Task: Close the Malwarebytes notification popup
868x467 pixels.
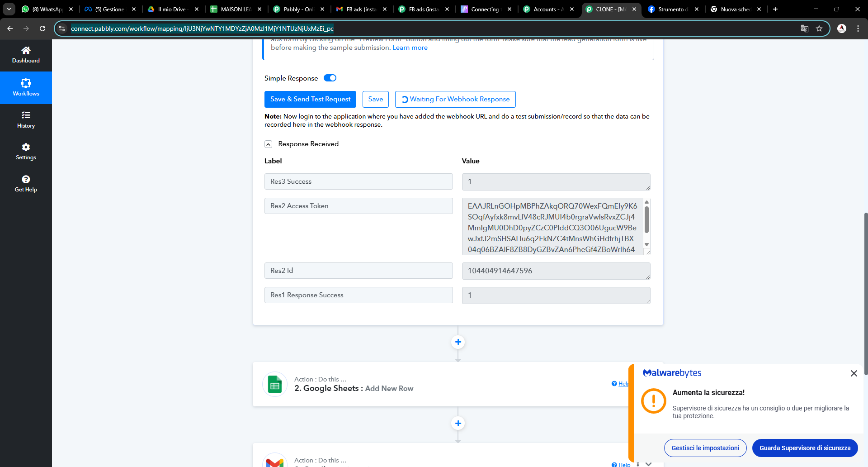Action: tap(854, 373)
